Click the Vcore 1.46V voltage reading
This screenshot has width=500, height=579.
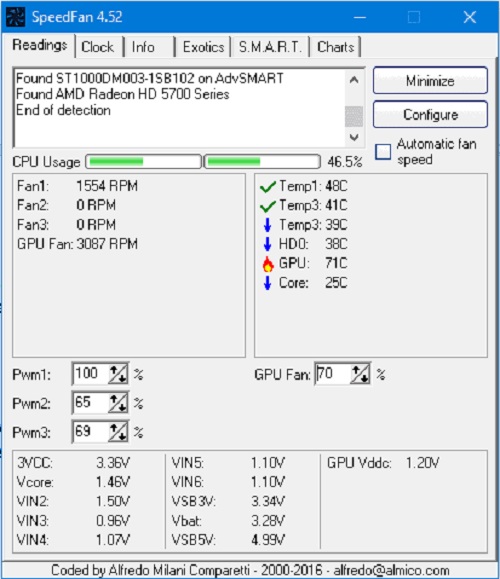[73, 482]
